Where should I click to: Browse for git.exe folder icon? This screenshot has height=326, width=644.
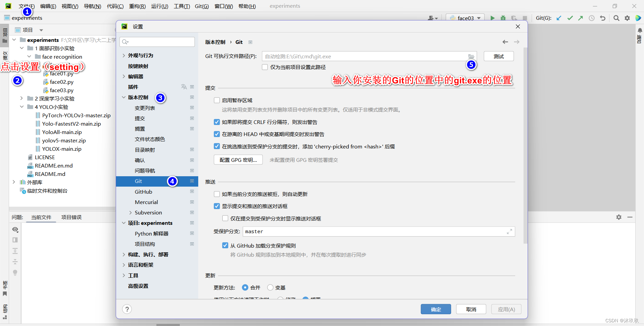[x=471, y=56]
